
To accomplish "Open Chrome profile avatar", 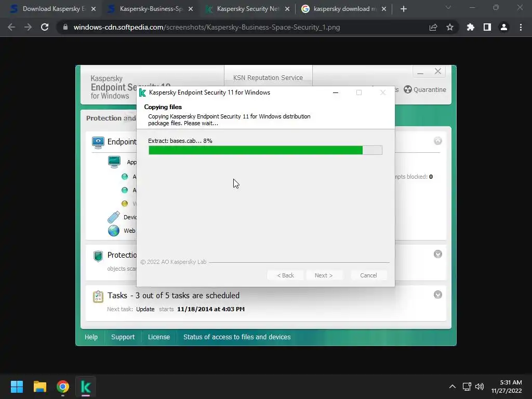I will click(x=504, y=27).
